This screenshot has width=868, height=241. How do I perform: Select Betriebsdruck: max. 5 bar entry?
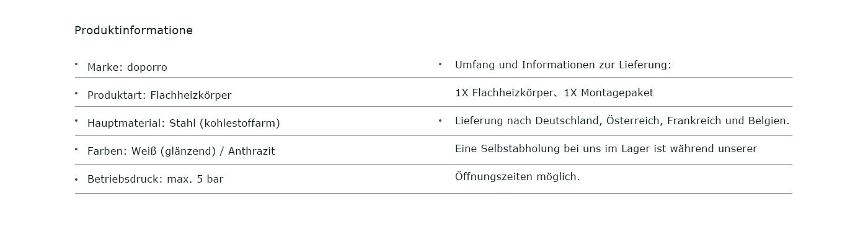[155, 180]
